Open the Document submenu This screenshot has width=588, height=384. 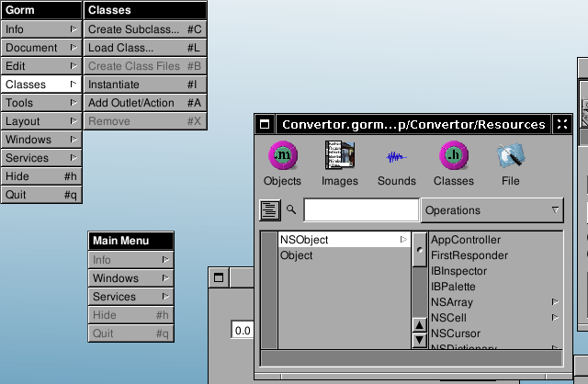[x=41, y=48]
